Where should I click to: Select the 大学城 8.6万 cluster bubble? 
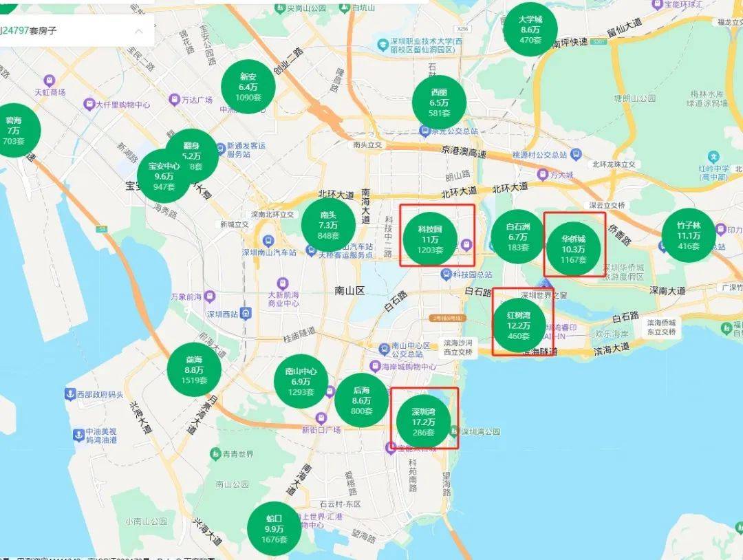coord(530,30)
